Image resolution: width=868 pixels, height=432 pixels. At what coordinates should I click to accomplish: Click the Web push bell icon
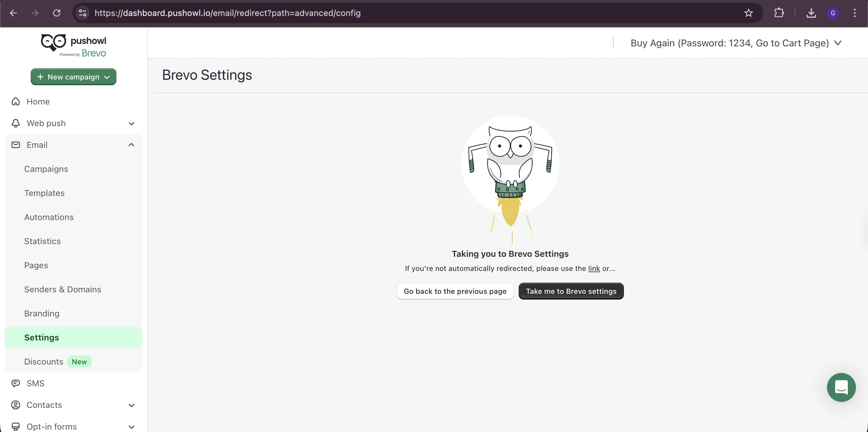coord(15,123)
